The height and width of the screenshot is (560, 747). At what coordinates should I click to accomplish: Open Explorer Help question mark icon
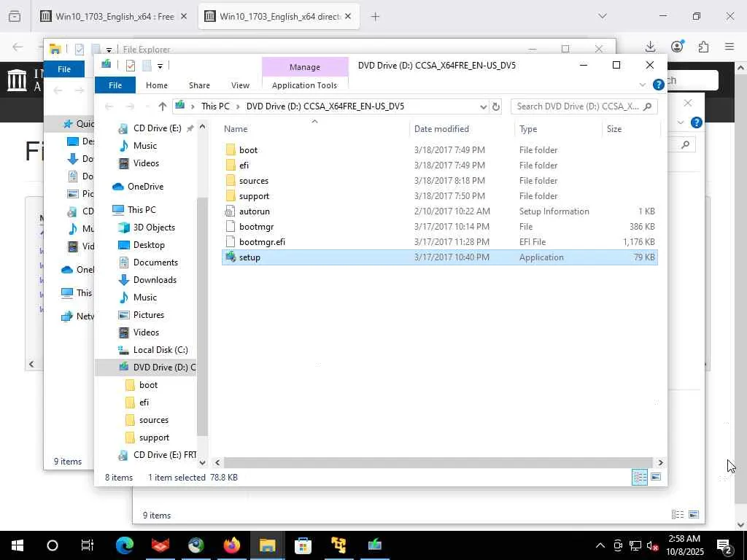point(659,85)
